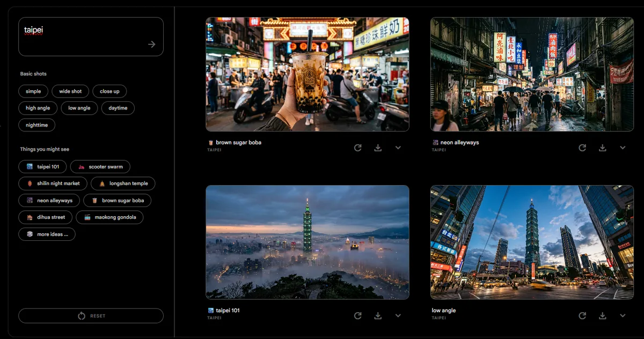Select the nighttime chip

[37, 125]
